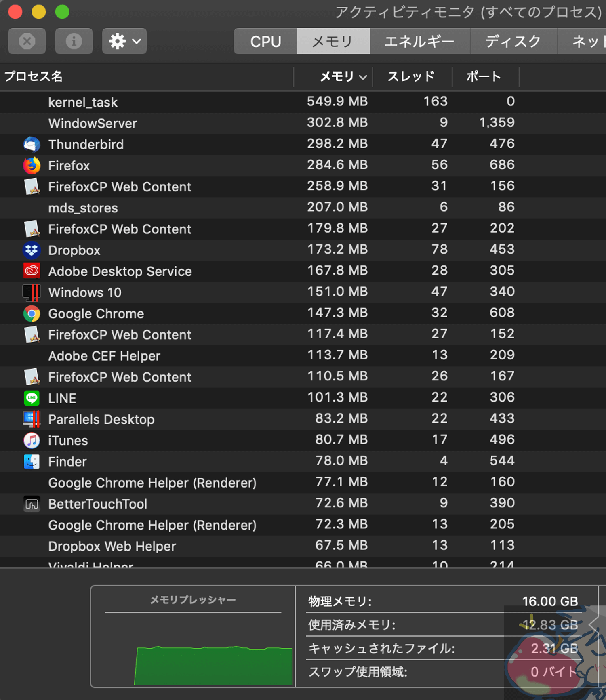Click the BetterTouchTool process name
The height and width of the screenshot is (700, 606).
tap(98, 504)
